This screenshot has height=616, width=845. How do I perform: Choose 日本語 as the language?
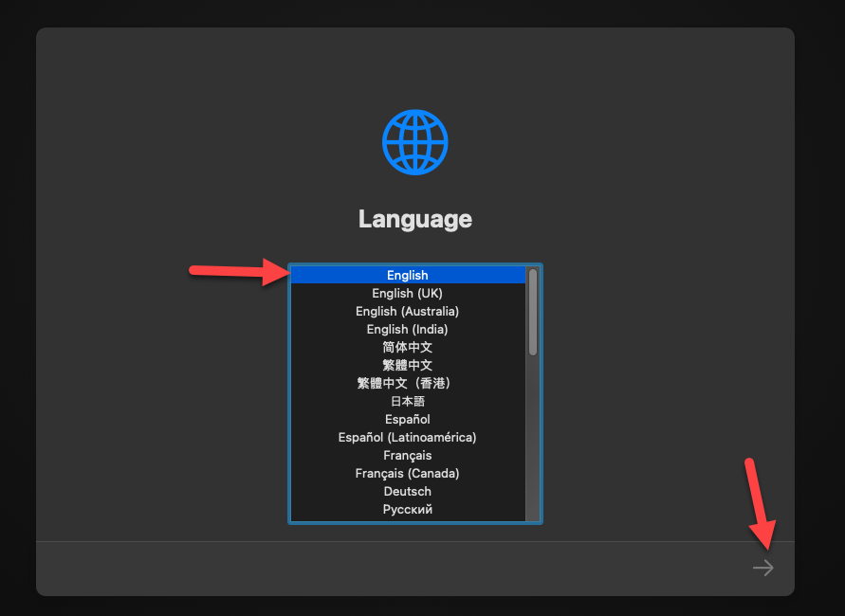click(x=407, y=401)
